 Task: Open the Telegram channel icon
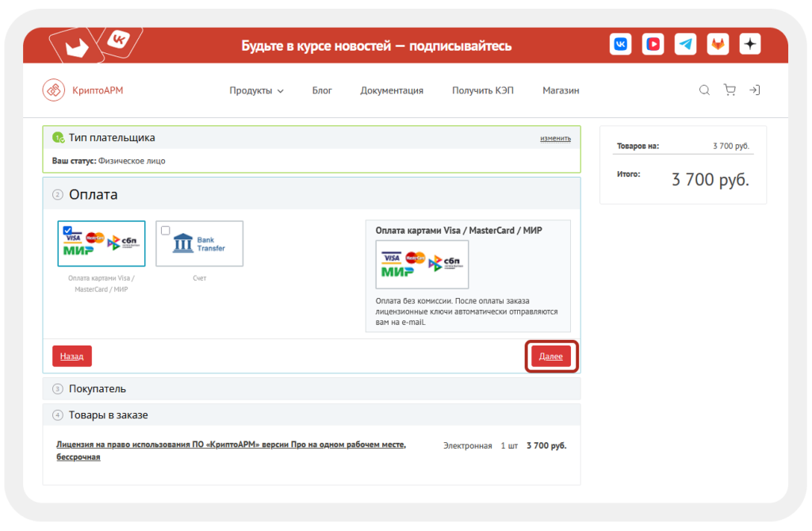685,44
